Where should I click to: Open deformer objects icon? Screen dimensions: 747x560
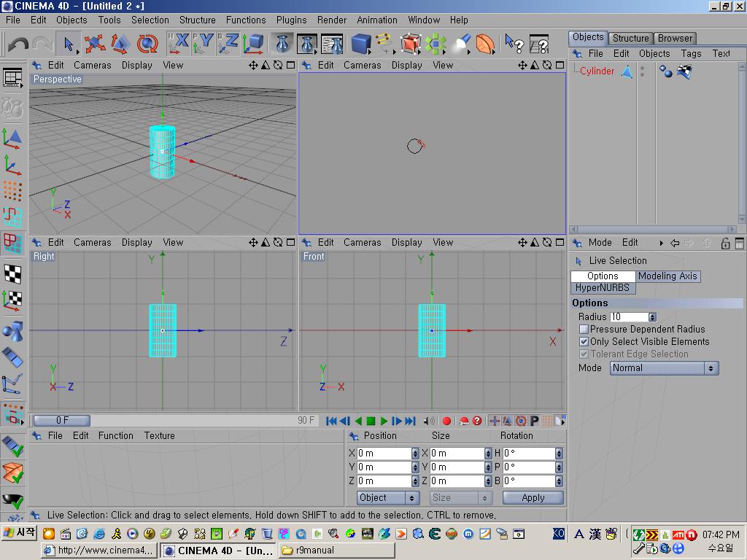[x=485, y=43]
